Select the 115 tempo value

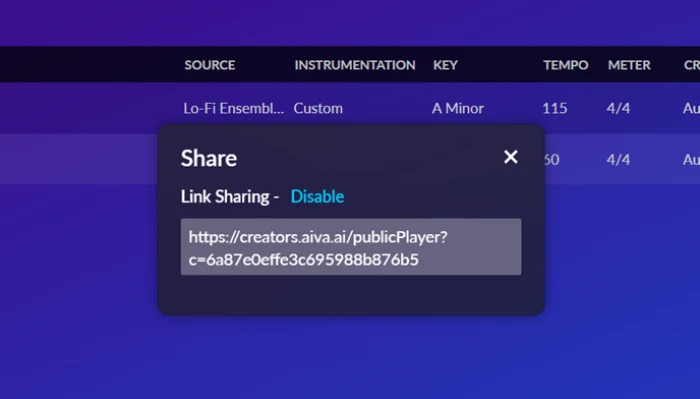coord(555,108)
